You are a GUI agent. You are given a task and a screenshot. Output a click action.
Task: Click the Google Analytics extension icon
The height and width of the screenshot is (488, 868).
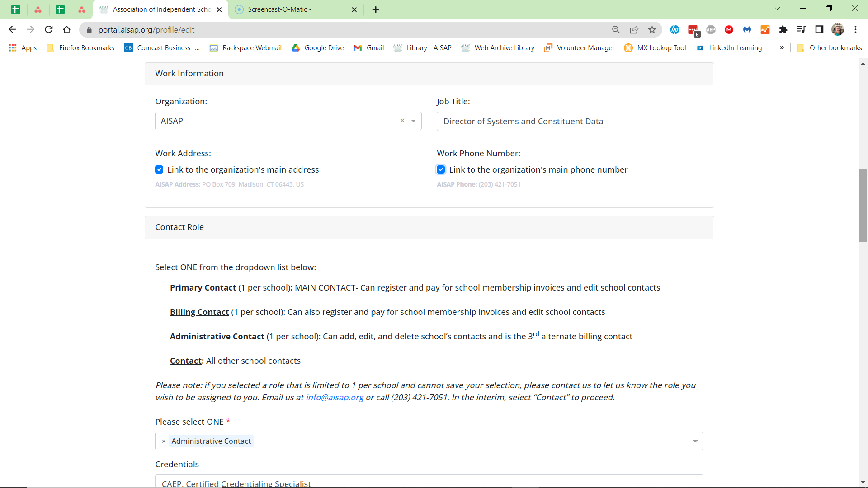coord(765,30)
